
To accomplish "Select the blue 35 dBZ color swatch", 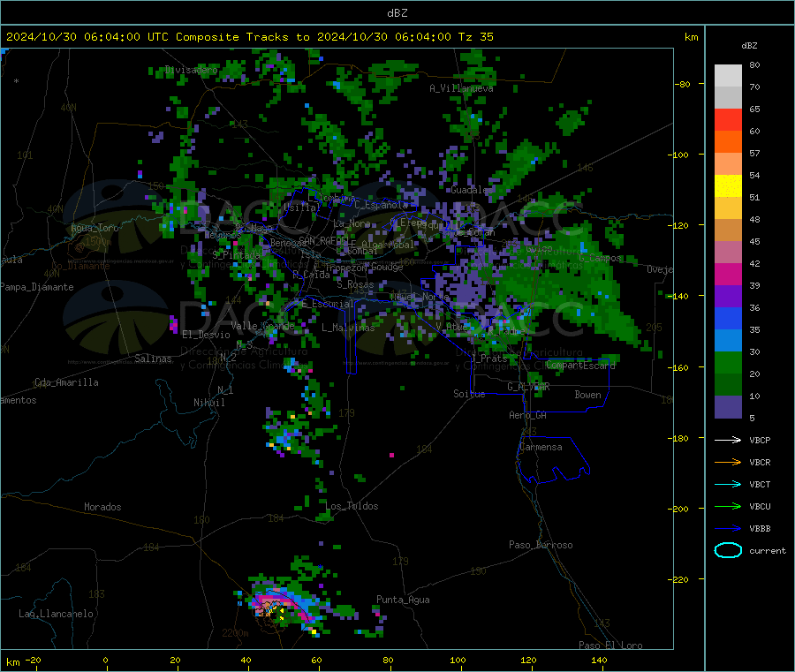I will 728,318.
